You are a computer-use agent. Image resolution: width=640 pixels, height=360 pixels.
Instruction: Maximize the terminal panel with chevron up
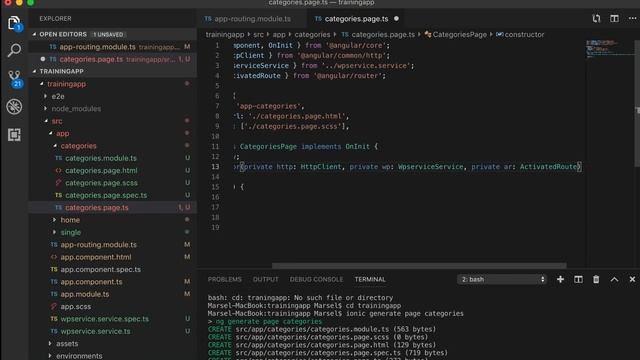point(614,279)
